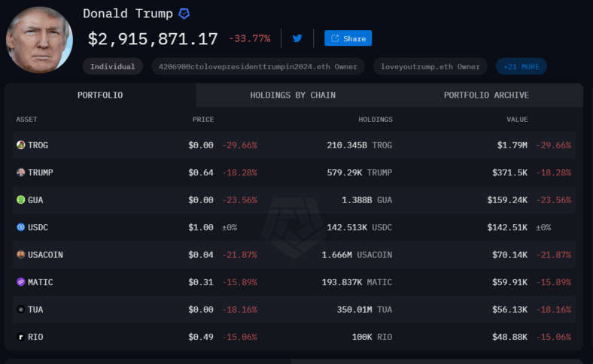
Task: Click the TROG asset name
Action: click(x=38, y=145)
